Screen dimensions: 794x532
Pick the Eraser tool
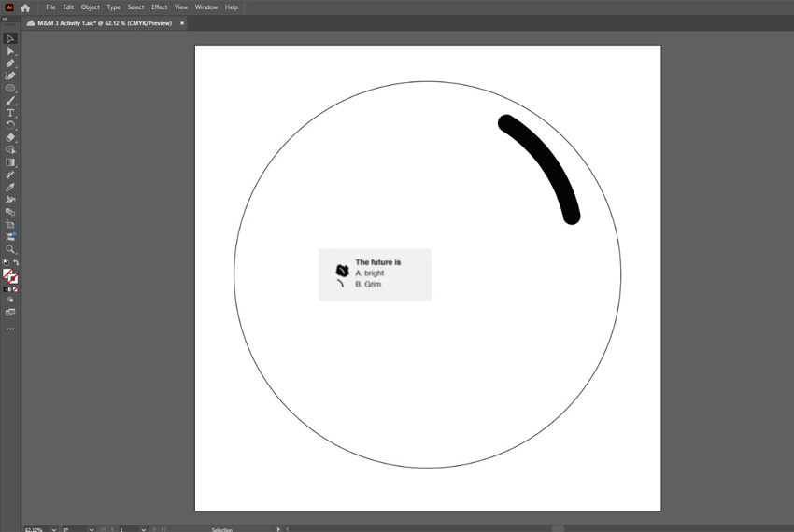(10, 137)
